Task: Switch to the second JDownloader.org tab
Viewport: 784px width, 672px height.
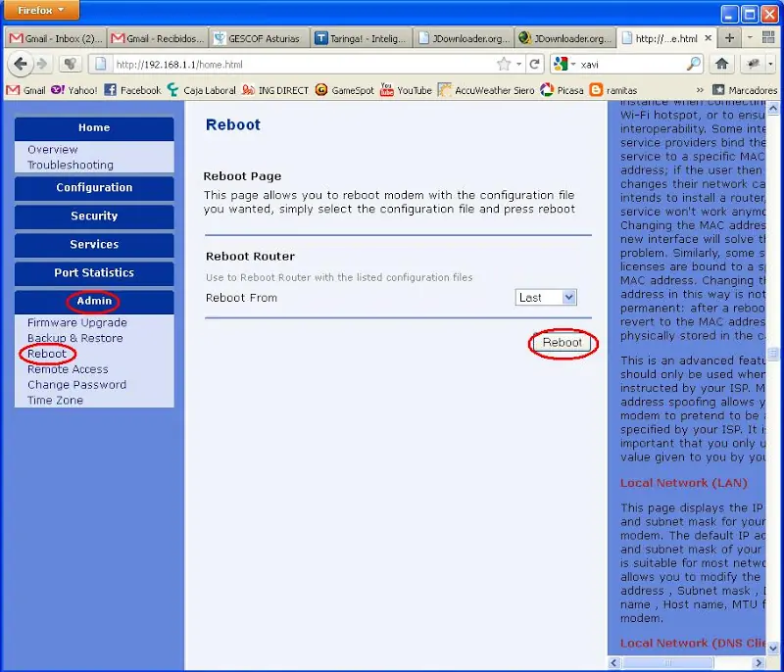Action: click(x=564, y=38)
